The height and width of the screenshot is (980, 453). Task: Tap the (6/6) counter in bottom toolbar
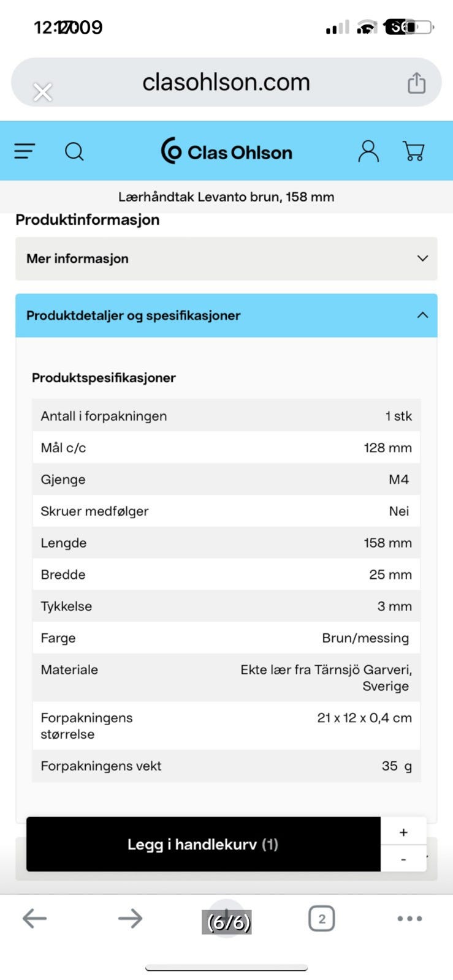227,922
